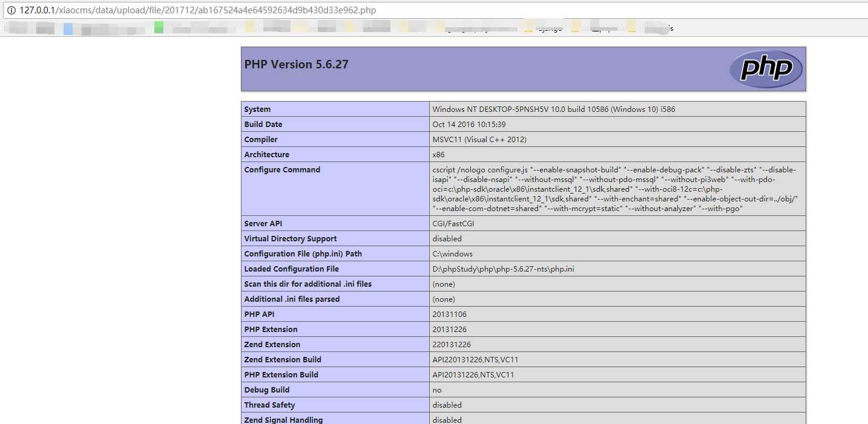Click the "API220131226,NTS,VC11" value
Screen dimensions: 868x424
(475, 360)
